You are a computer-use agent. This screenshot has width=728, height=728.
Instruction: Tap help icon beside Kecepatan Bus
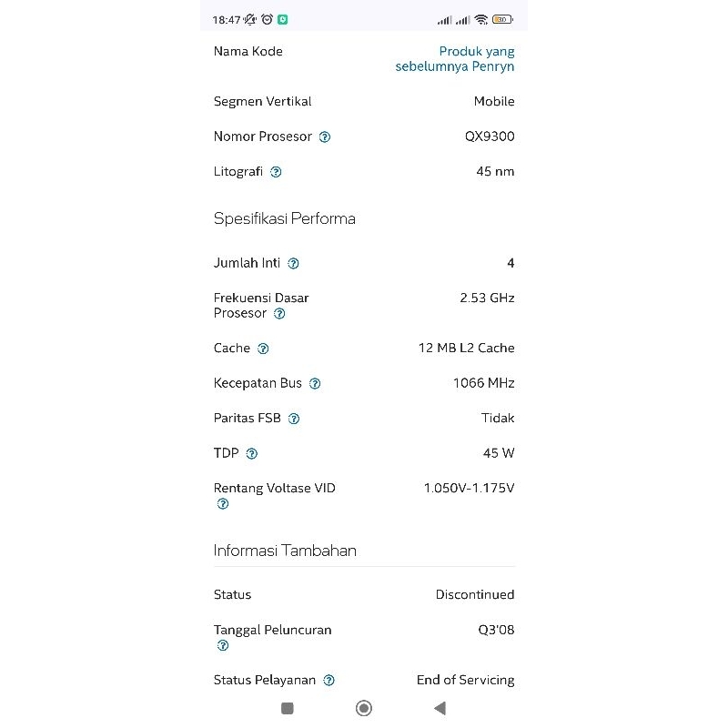point(315,384)
